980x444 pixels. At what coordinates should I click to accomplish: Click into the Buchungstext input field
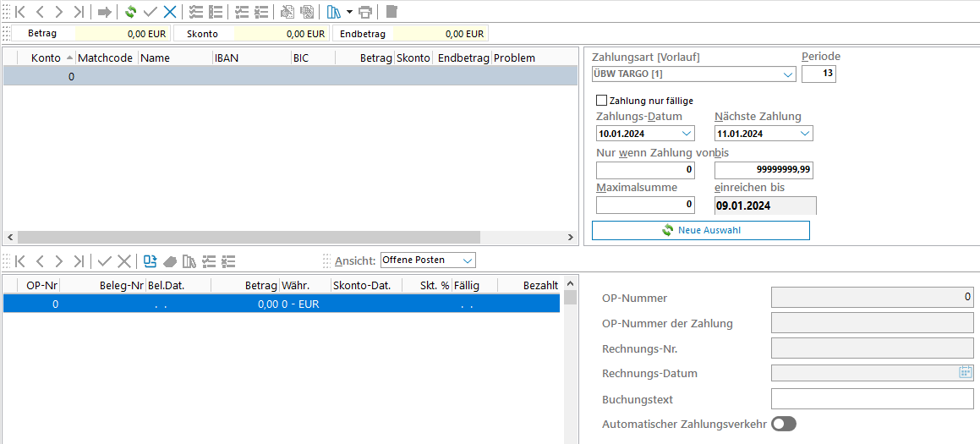(872, 399)
